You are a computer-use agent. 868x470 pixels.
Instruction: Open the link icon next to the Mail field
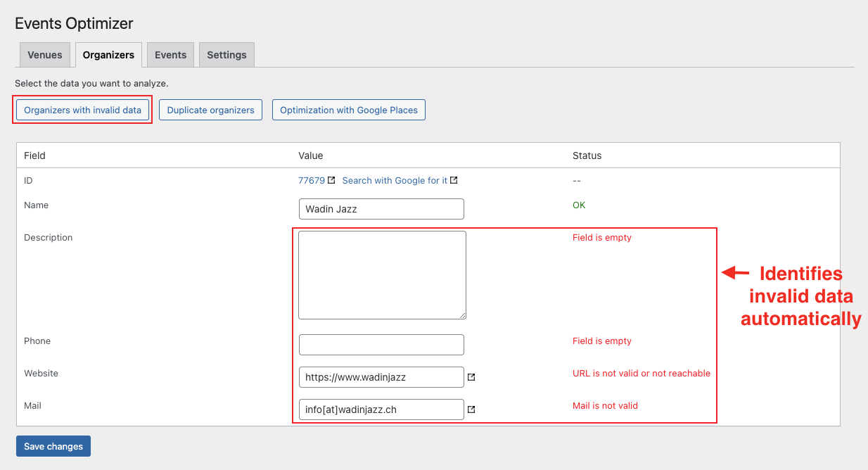click(x=472, y=410)
